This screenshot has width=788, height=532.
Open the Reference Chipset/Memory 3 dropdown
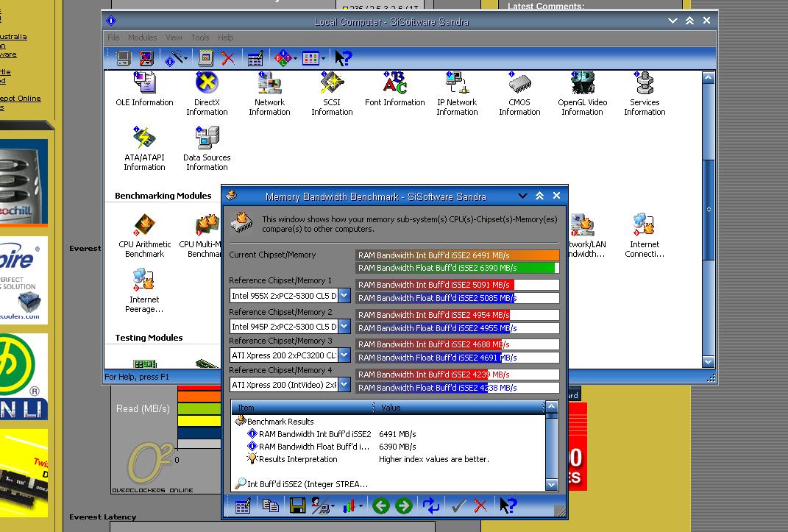point(344,355)
